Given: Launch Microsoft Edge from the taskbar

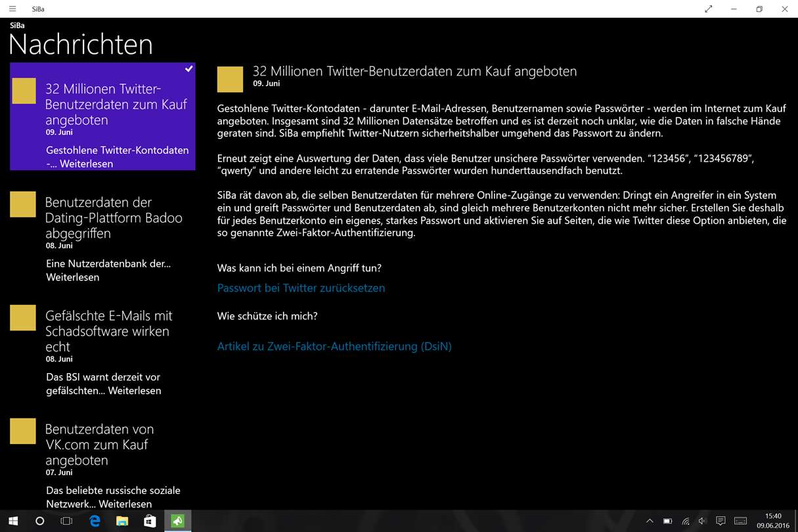Looking at the screenshot, I should coord(95,521).
